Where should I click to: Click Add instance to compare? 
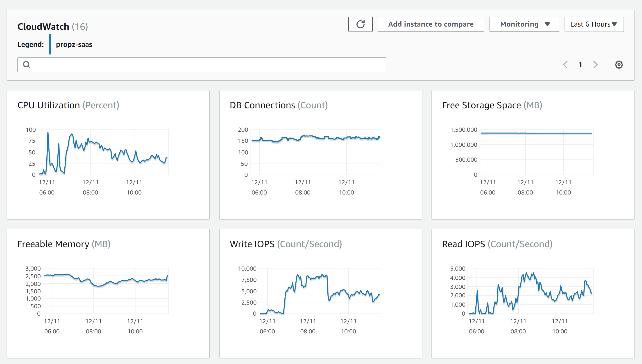(431, 24)
